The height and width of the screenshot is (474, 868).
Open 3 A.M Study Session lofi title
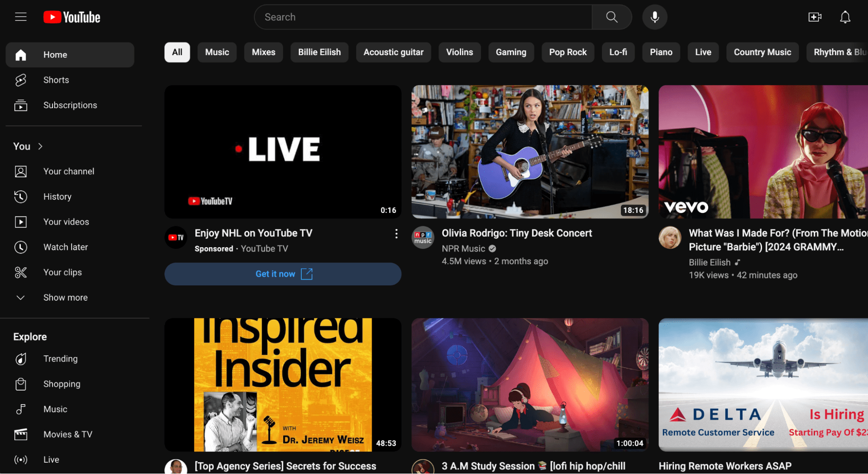click(534, 466)
